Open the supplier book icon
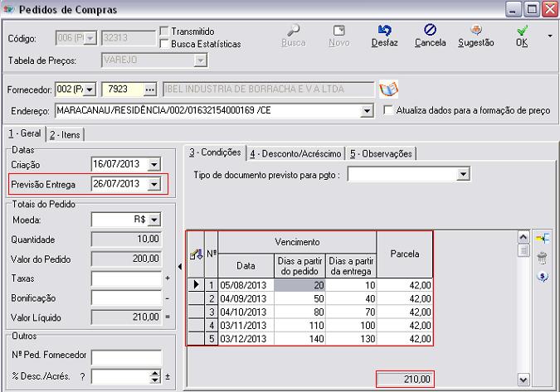 388,89
